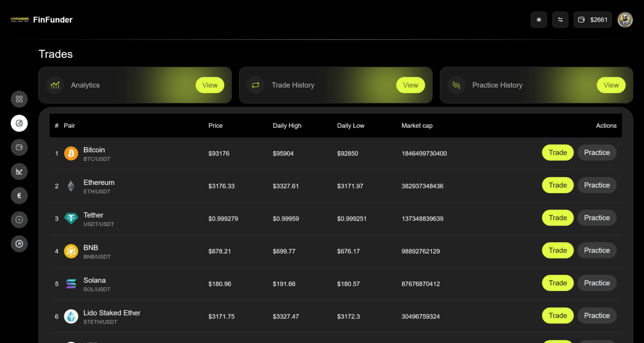Click the Pair column header

[69, 126]
